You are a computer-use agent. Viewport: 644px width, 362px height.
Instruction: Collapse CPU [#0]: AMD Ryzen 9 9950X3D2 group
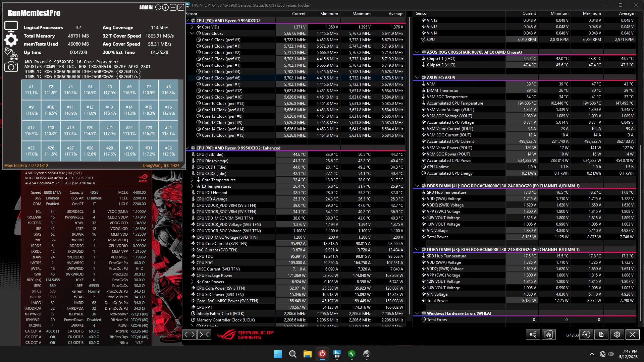pos(187,20)
